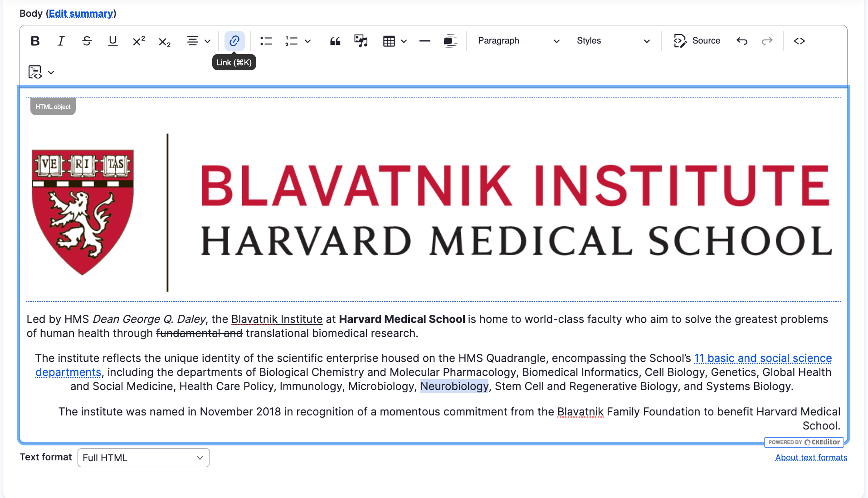Image resolution: width=868 pixels, height=498 pixels.
Task: Click the Link toolbar button
Action: click(x=234, y=41)
